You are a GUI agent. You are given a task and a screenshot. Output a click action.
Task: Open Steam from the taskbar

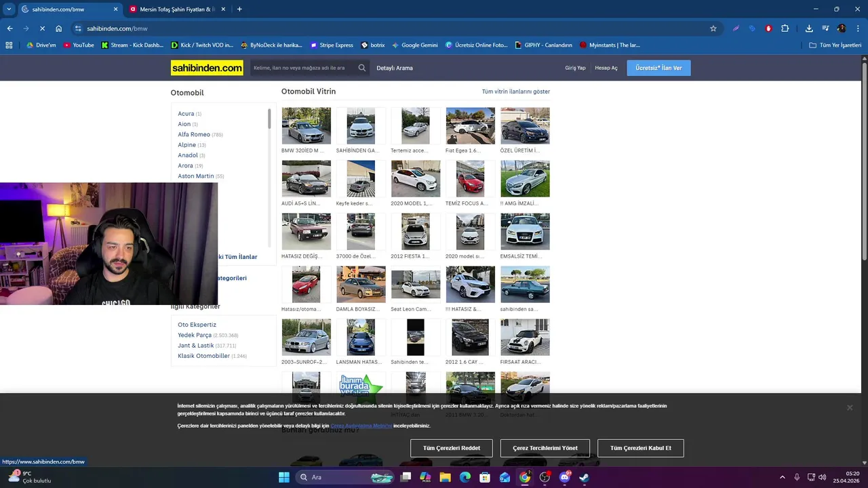(585, 477)
